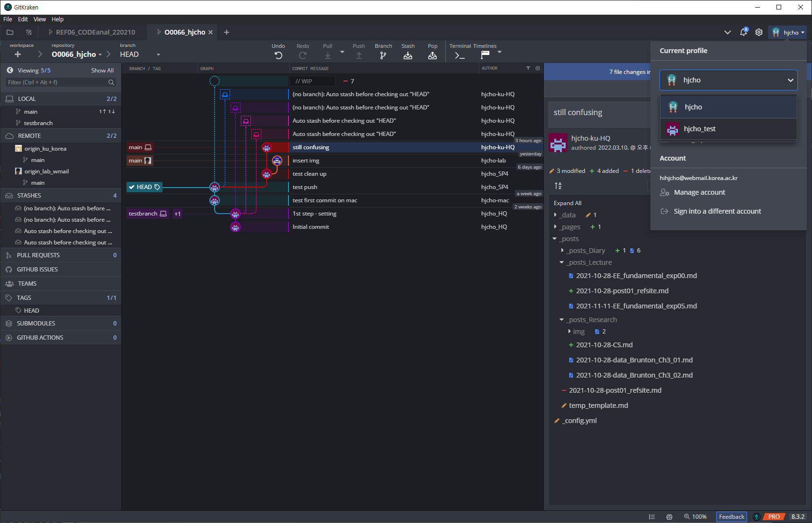Screen dimensions: 812x523
Task: Collapse the _posts_Lecture folder
Action: point(561,262)
